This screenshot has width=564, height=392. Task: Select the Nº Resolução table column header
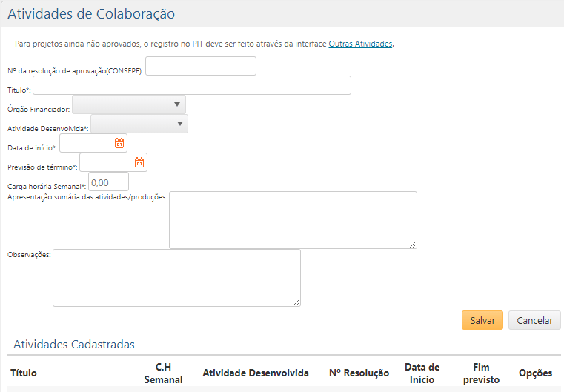(359, 373)
